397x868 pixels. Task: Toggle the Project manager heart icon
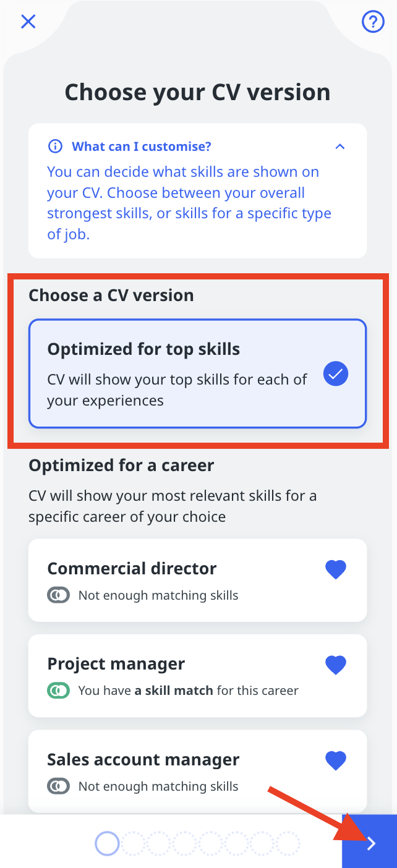[336, 665]
